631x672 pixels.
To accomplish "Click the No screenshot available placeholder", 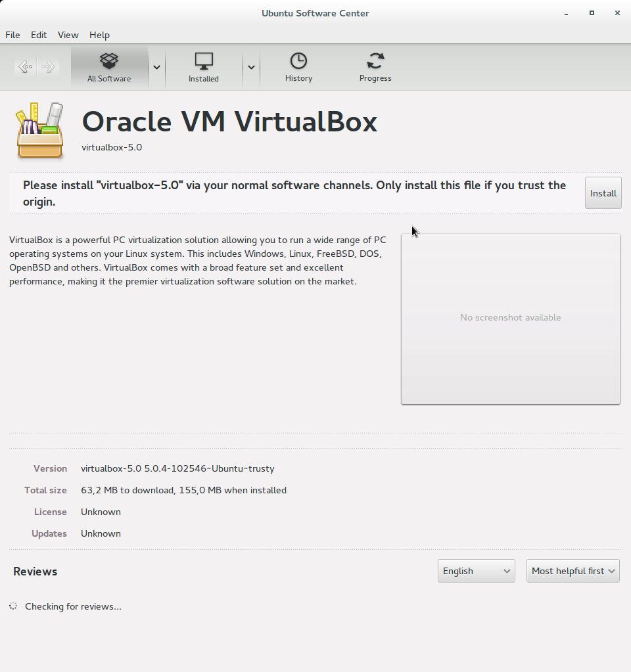I will pyautogui.click(x=511, y=319).
